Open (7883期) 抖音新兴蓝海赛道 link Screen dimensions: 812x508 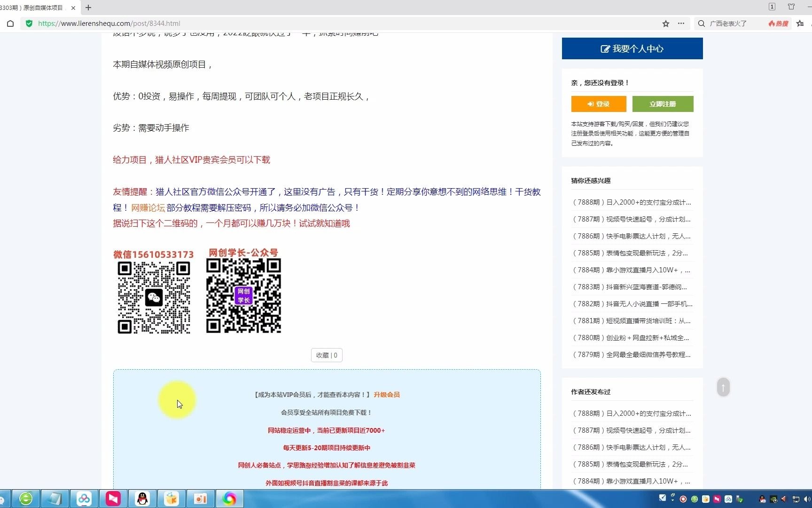[x=630, y=287]
